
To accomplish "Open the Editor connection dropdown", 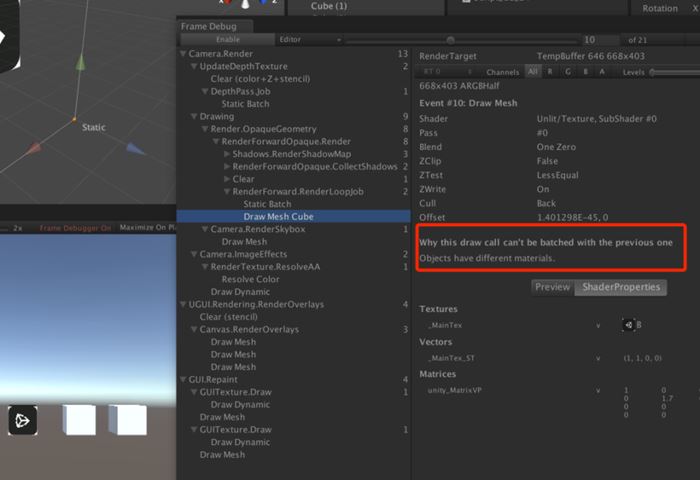I will pyautogui.click(x=308, y=39).
